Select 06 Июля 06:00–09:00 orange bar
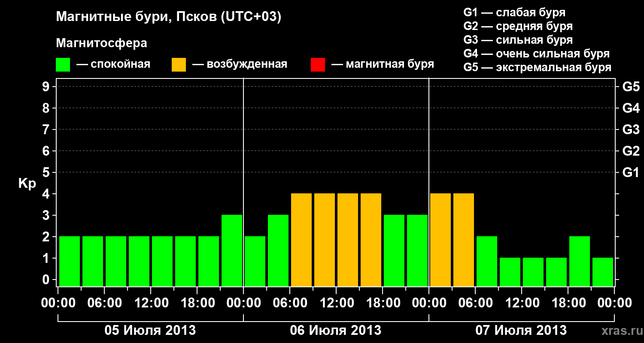 pos(301,240)
